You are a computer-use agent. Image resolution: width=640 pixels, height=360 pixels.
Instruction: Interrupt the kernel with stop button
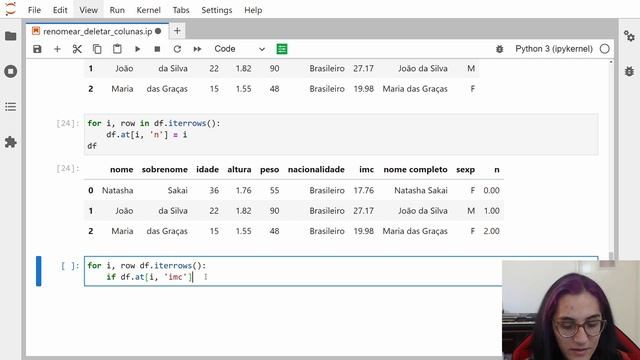pos(157,49)
